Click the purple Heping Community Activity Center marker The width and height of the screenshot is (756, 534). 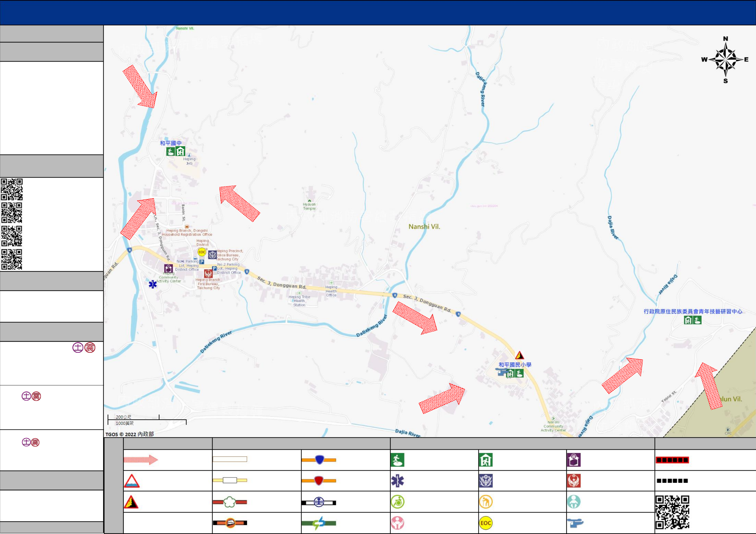168,268
